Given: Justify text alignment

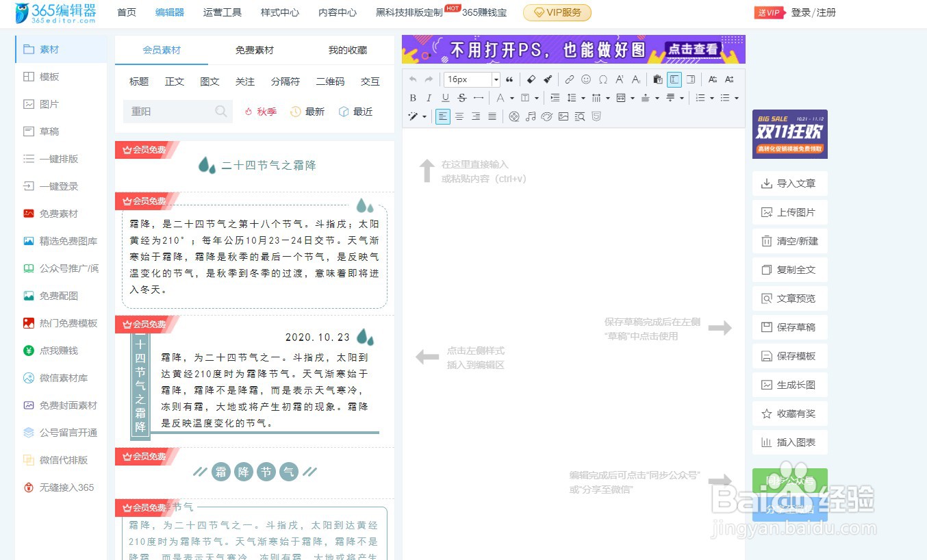Looking at the screenshot, I should (492, 116).
